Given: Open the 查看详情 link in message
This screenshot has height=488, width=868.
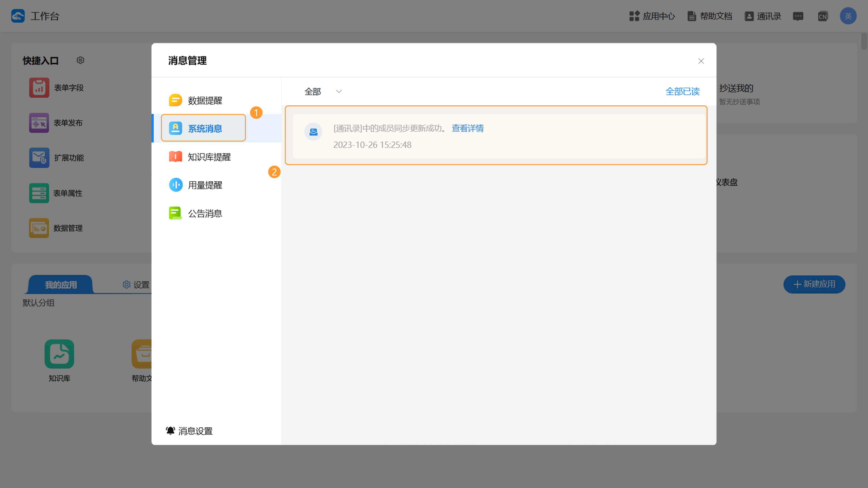Looking at the screenshot, I should click(x=467, y=128).
